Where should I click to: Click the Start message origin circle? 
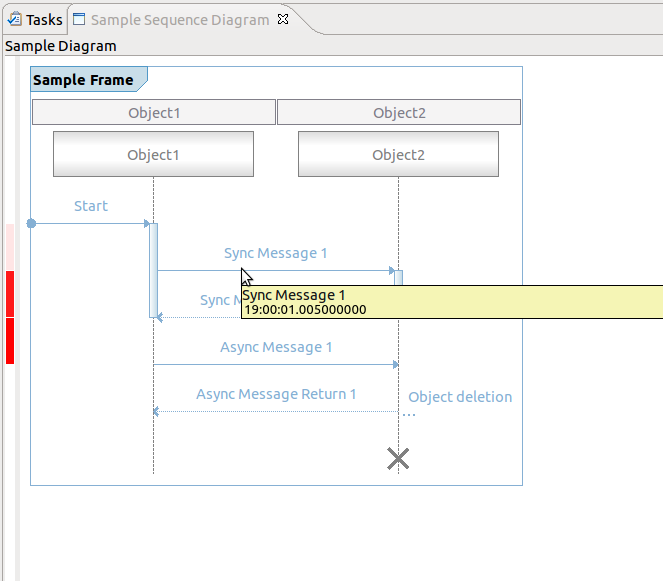click(x=31, y=223)
